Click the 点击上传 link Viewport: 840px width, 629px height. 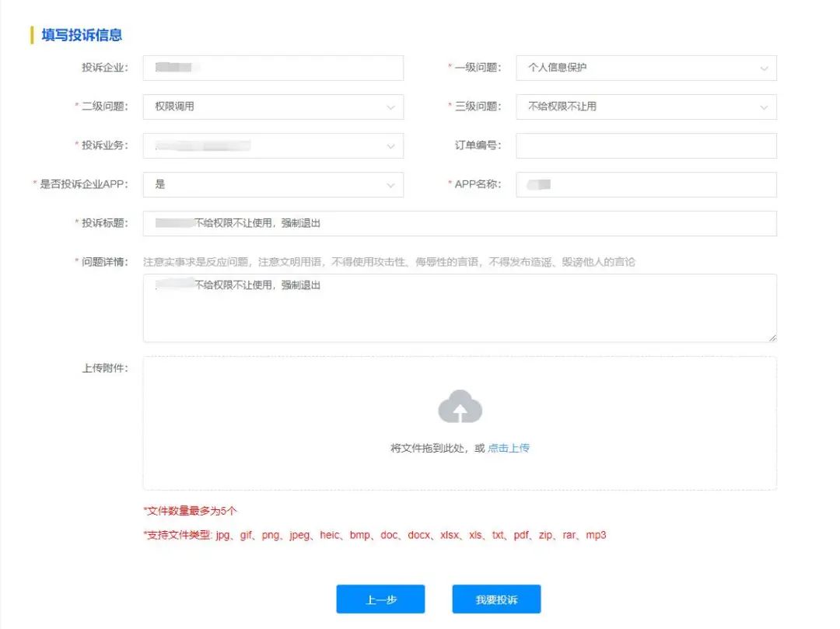(509, 448)
